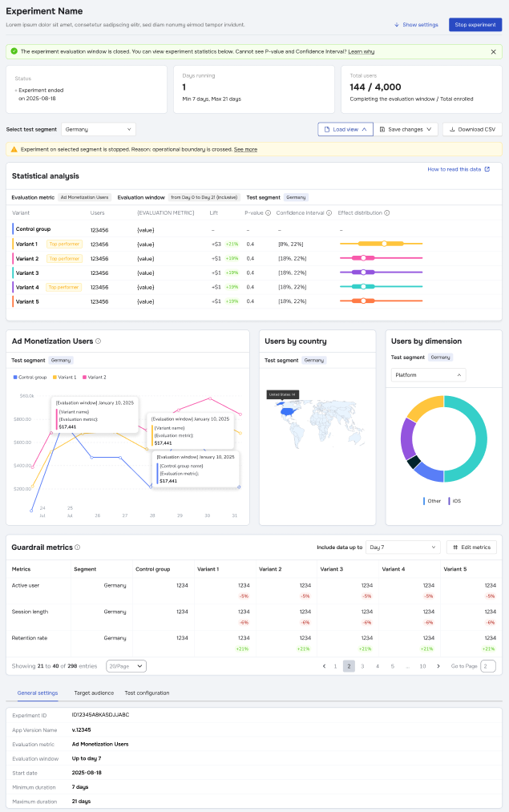The height and width of the screenshot is (812, 509).
Task: Click info icon next to Guardrail metrics
Action: point(78,547)
